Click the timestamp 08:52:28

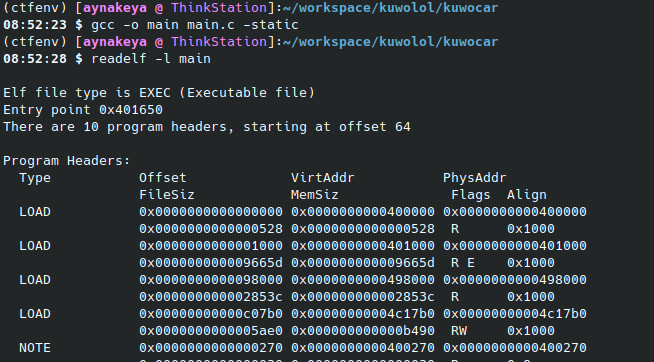[x=35, y=59]
